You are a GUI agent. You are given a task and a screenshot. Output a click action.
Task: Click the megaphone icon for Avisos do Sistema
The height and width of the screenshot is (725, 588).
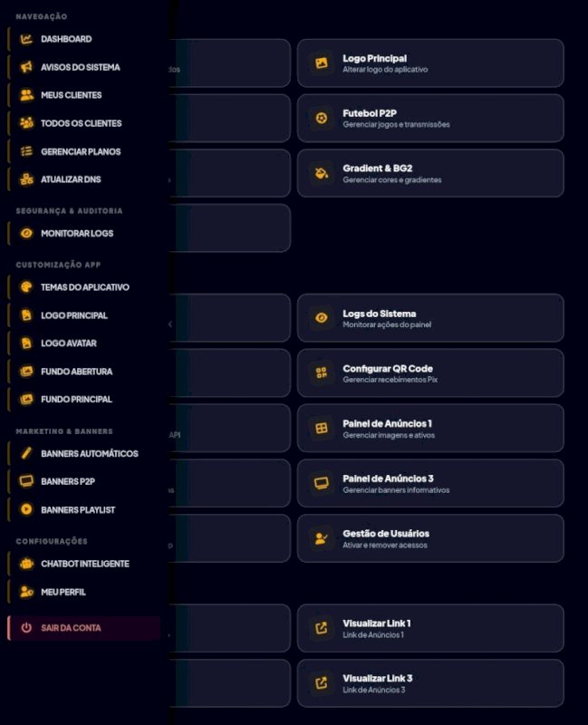tap(26, 67)
